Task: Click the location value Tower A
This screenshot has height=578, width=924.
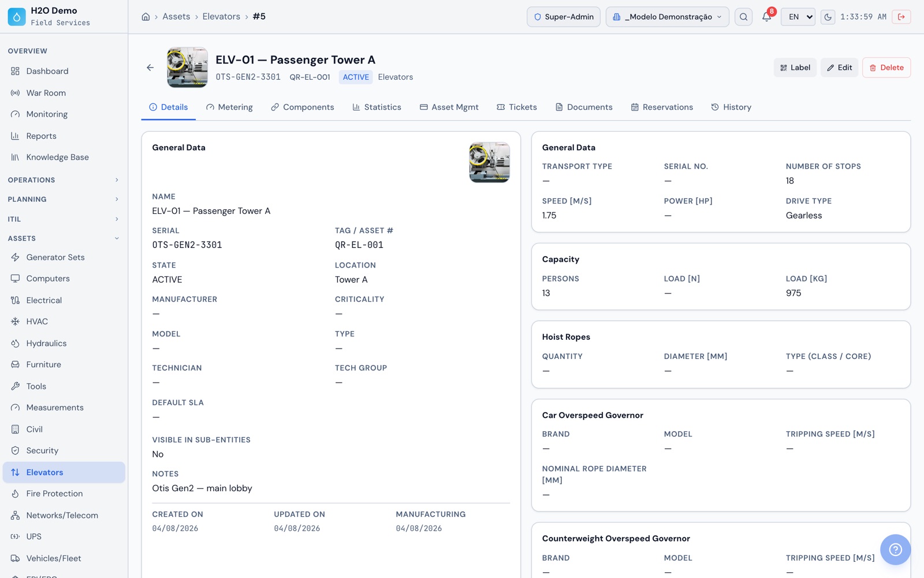Action: [x=351, y=280]
